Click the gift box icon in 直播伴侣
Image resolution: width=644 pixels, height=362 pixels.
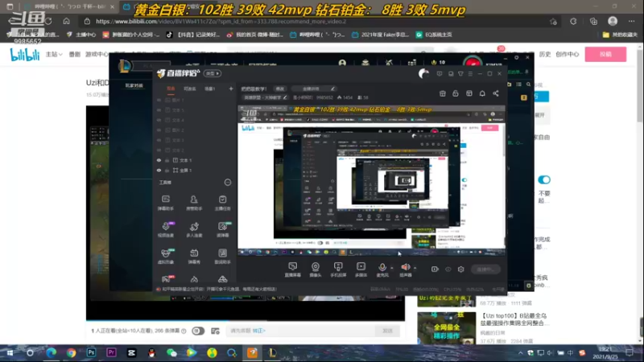pos(442,93)
